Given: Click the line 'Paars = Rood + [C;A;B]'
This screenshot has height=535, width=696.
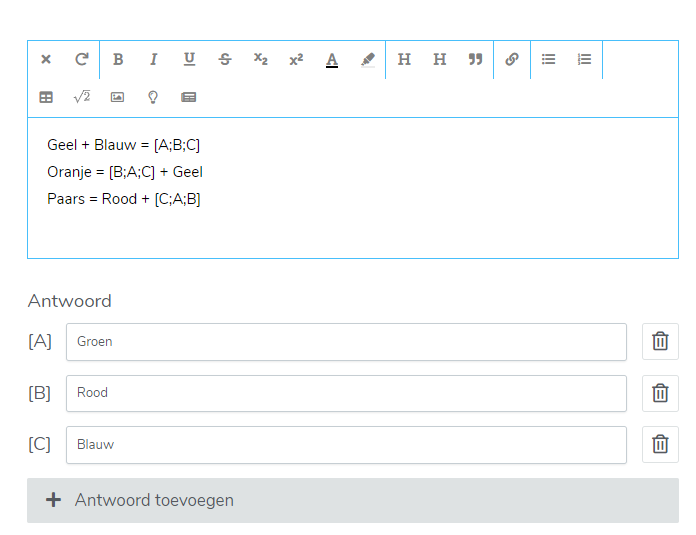Looking at the screenshot, I should 124,199.
